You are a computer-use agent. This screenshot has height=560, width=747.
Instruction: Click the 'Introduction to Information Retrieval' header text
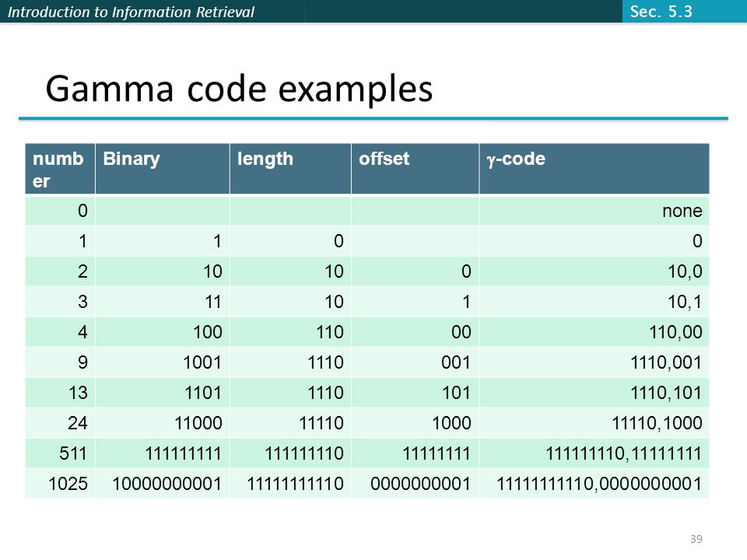(x=131, y=12)
